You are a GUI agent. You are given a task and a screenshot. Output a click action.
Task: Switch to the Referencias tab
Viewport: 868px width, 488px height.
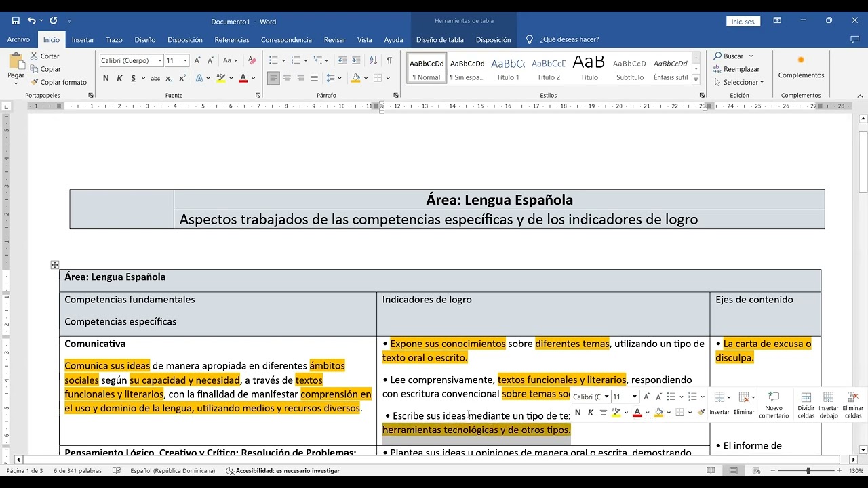[232, 39]
